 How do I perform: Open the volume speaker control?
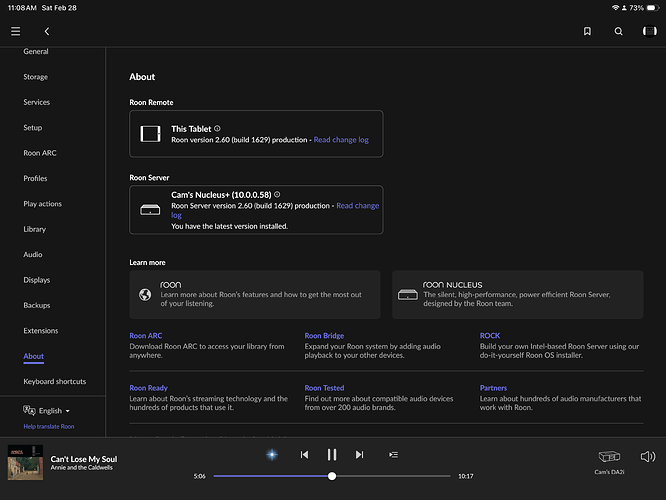click(x=647, y=456)
